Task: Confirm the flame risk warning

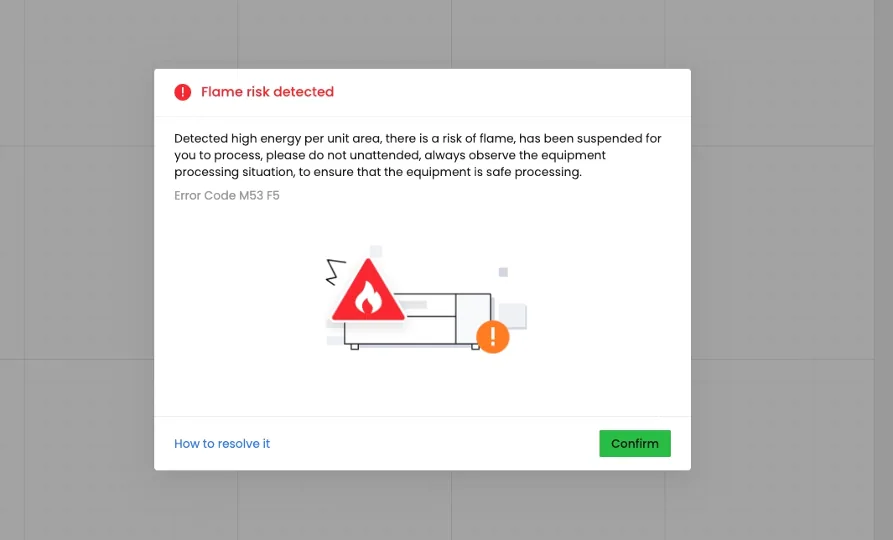Action: point(634,443)
